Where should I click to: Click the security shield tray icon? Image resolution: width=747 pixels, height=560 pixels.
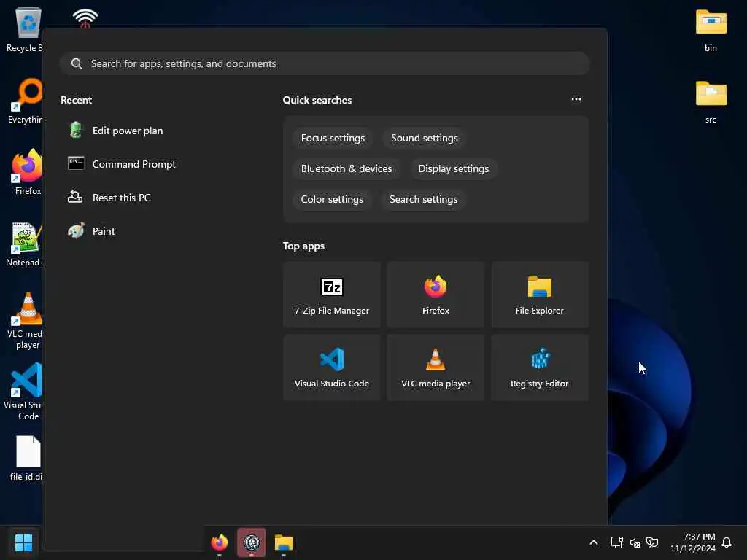point(652,542)
